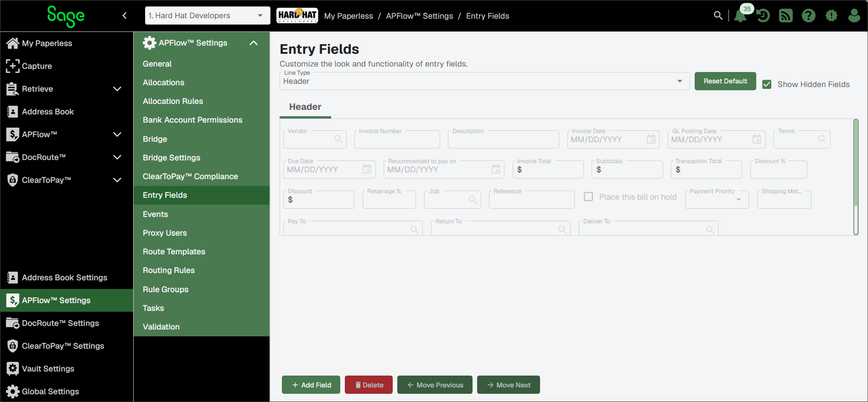Open Allocation Rules menu item
The width and height of the screenshot is (868, 402).
click(202, 101)
